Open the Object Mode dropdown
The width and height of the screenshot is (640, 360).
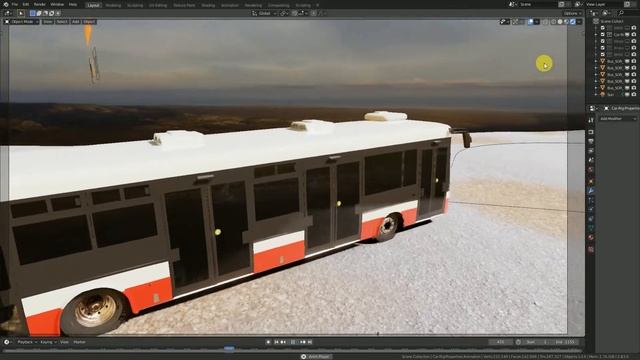[21, 22]
